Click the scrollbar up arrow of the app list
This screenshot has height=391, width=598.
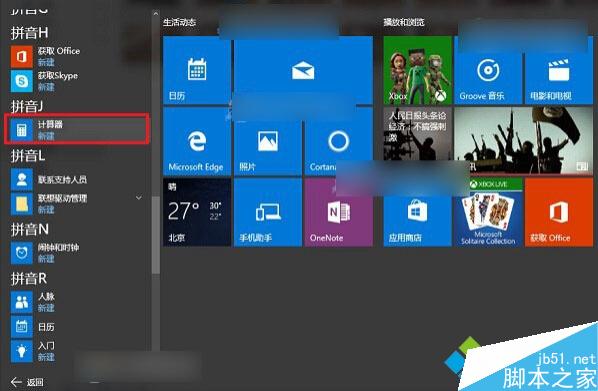click(x=155, y=14)
